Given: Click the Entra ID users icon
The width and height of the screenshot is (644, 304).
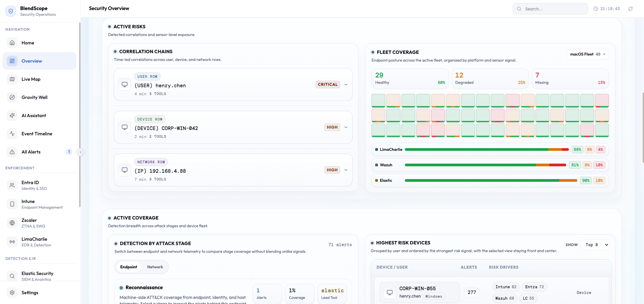Looking at the screenshot, I should (x=12, y=185).
